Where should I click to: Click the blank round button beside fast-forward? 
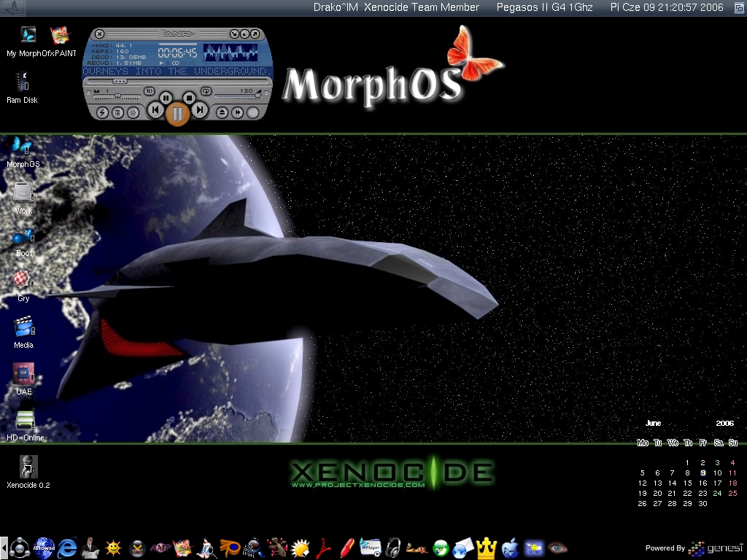coord(253,112)
